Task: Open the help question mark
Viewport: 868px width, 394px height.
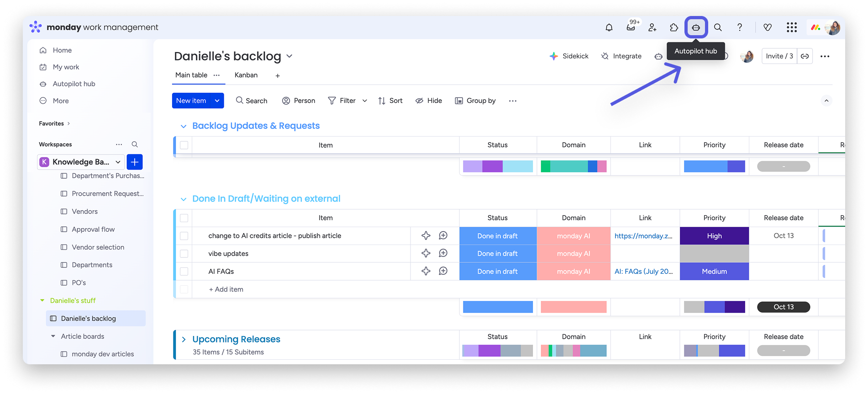Action: 740,27
